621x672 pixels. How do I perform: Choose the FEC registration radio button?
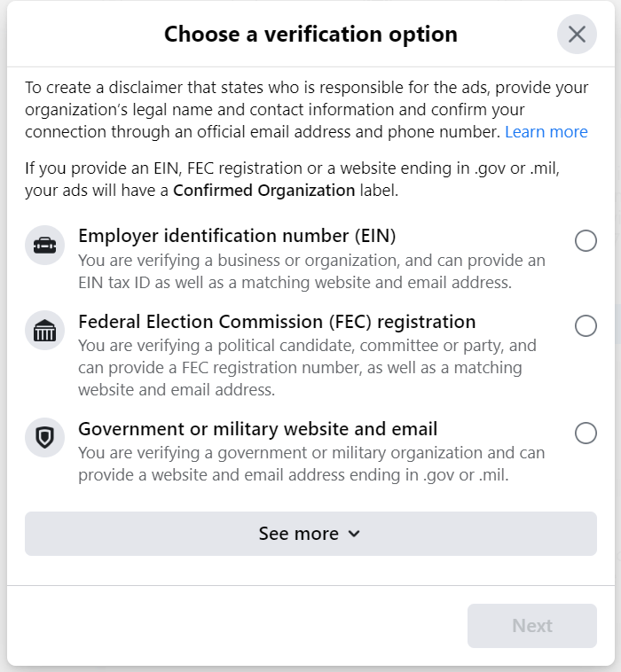(586, 326)
